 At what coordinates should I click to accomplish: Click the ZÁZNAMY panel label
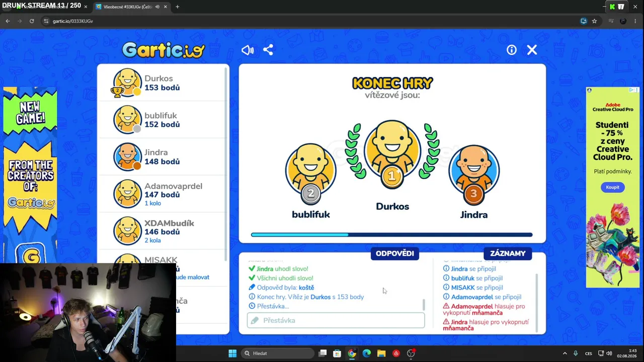(x=508, y=253)
